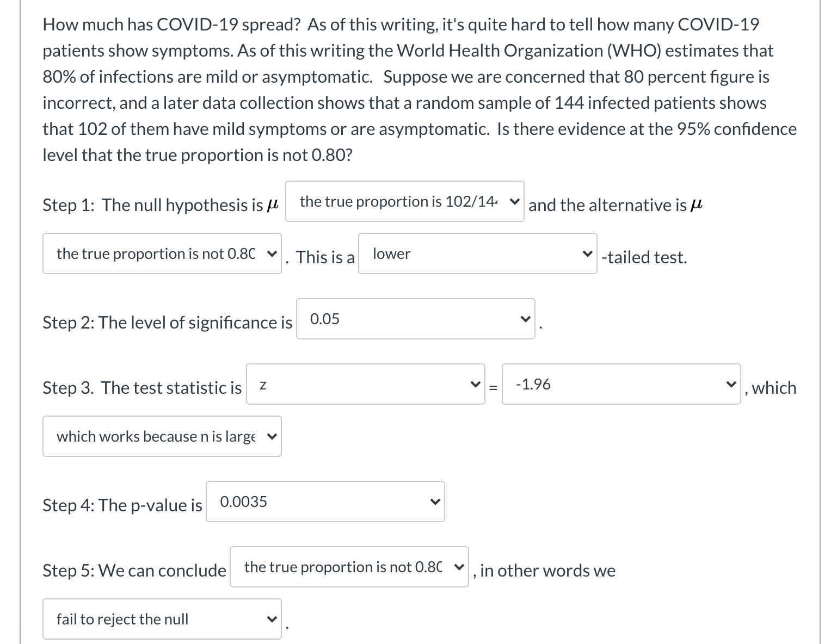The width and height of the screenshot is (837, 644).
Task: Open the level of significance dropdown showing 0.05
Action: (x=415, y=319)
